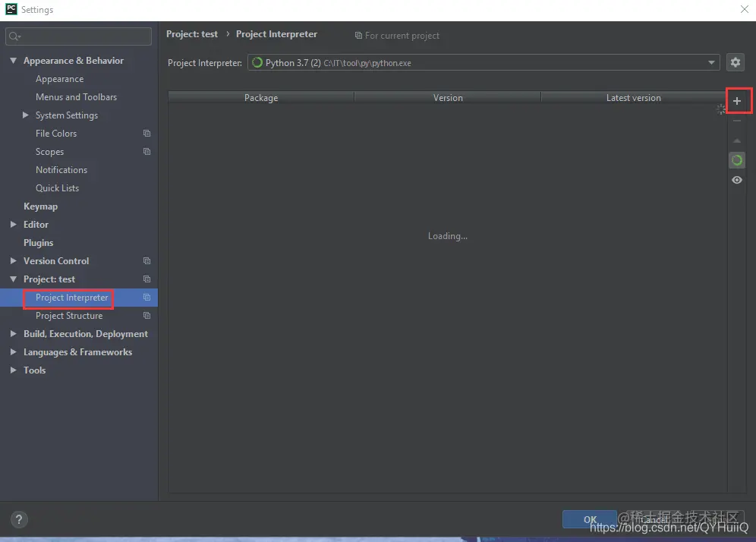This screenshot has width=756, height=542.
Task: Select Appearance settings item
Action: click(59, 79)
